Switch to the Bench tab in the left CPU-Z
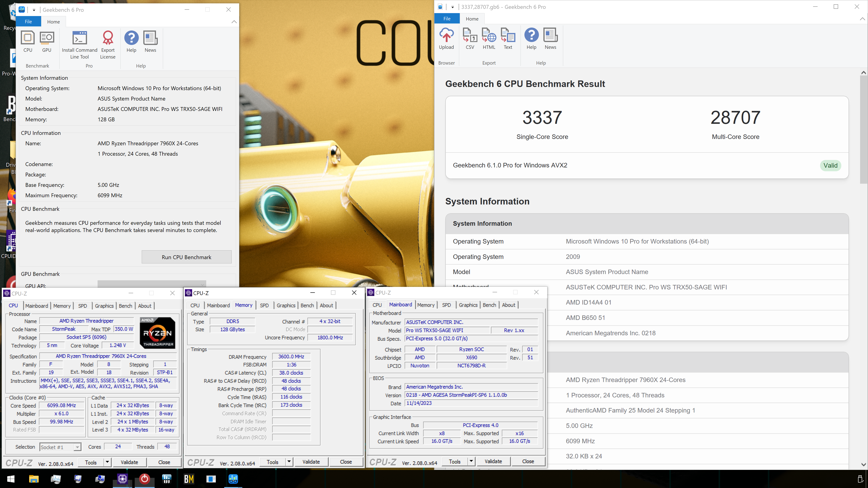 tap(125, 305)
